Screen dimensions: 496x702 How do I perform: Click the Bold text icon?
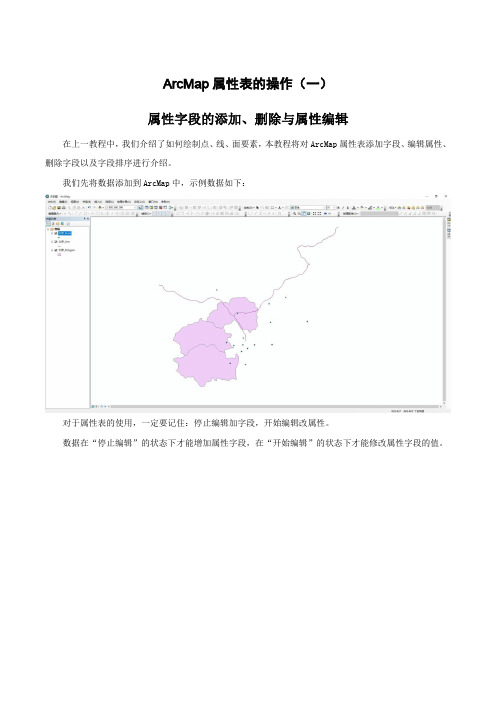pyautogui.click(x=338, y=208)
